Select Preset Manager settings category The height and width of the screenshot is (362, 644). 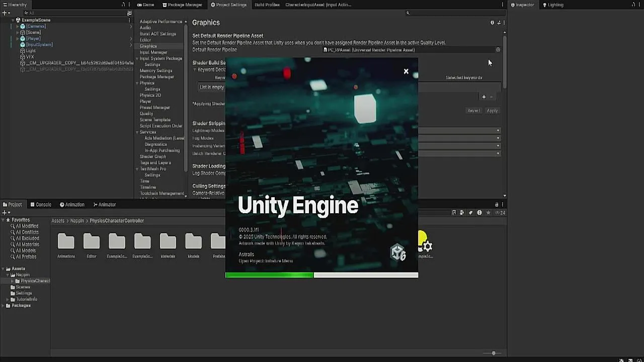point(155,108)
